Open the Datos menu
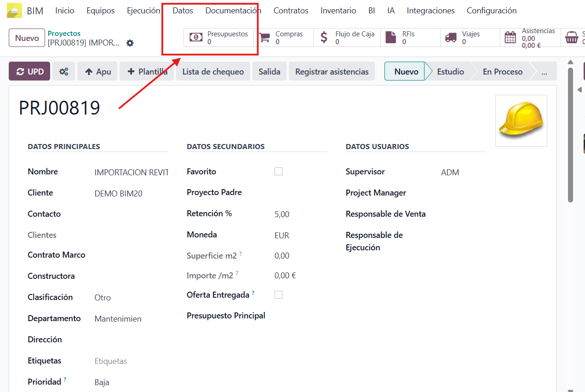585x392 pixels. click(183, 11)
